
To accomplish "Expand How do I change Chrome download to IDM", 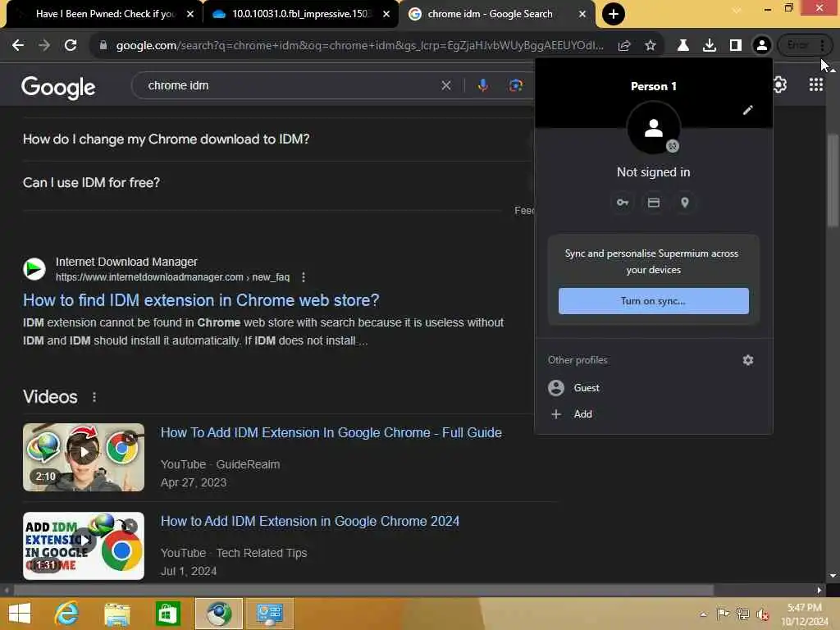I will [x=166, y=139].
